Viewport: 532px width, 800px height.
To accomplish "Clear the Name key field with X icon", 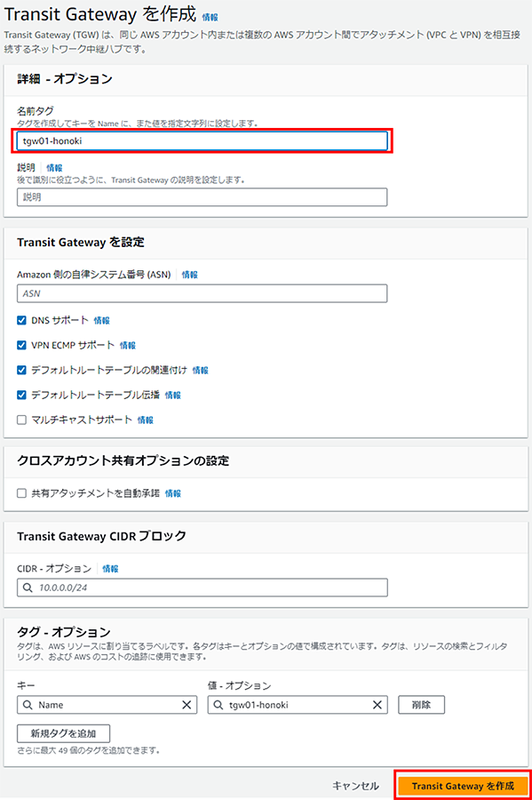I will click(187, 705).
